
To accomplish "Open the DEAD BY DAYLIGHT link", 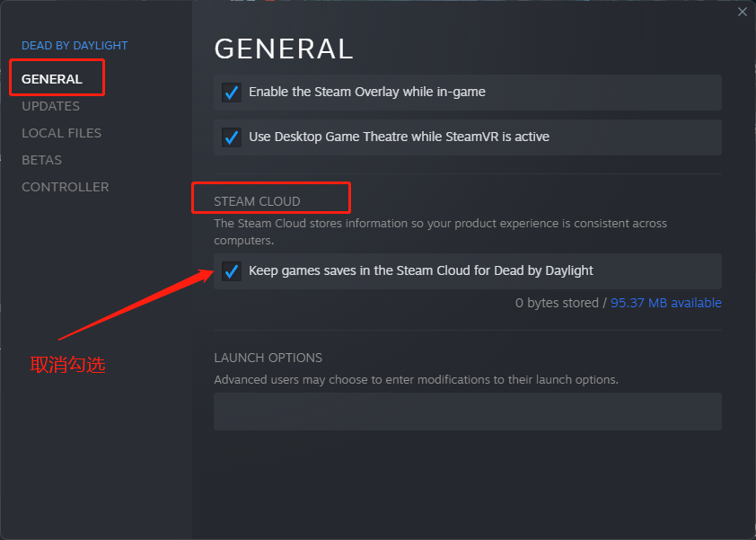I will pos(75,45).
